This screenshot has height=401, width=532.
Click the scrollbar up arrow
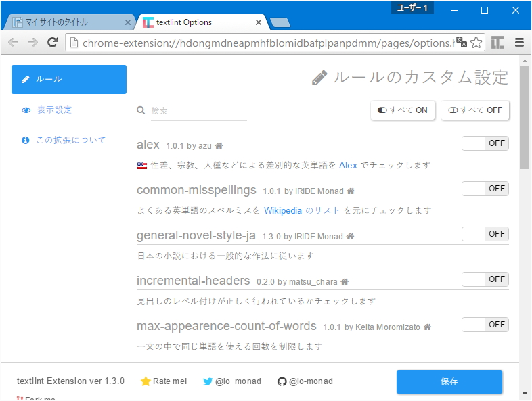click(525, 61)
